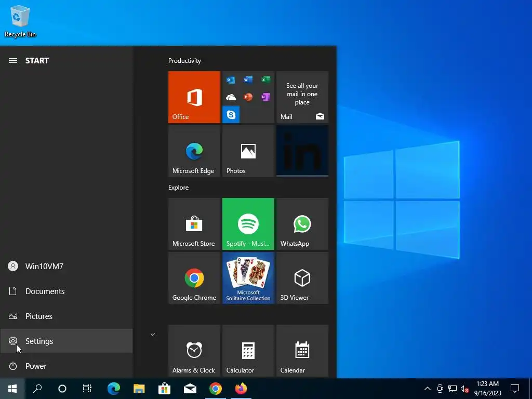Open taskbar Search magnifier
This screenshot has height=399, width=532.
pyautogui.click(x=37, y=389)
